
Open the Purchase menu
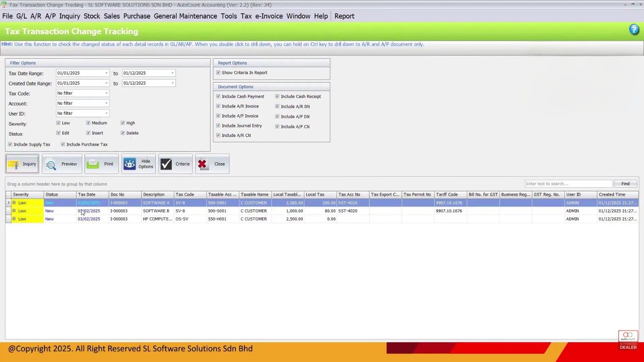[137, 16]
